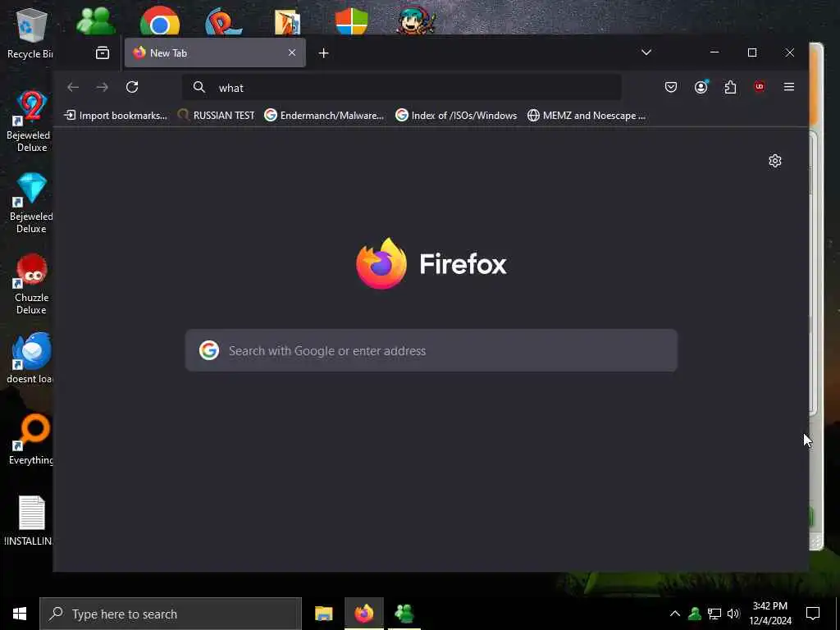Show hidden system tray icons
This screenshot has height=630, width=840.
coord(675,614)
